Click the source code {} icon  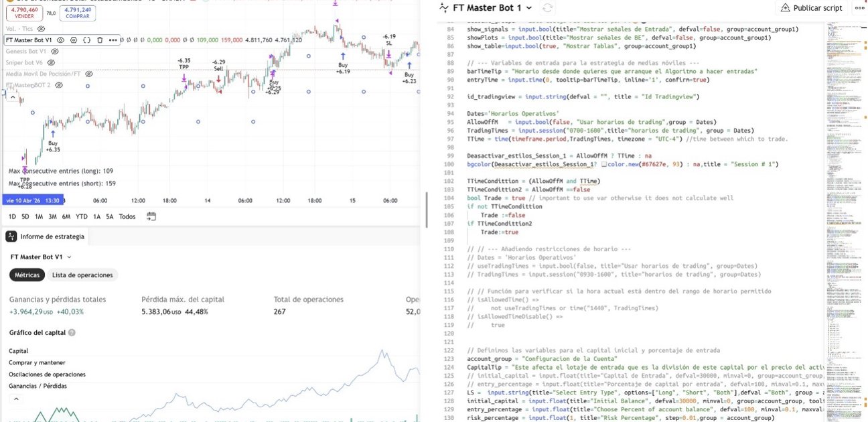click(86, 41)
